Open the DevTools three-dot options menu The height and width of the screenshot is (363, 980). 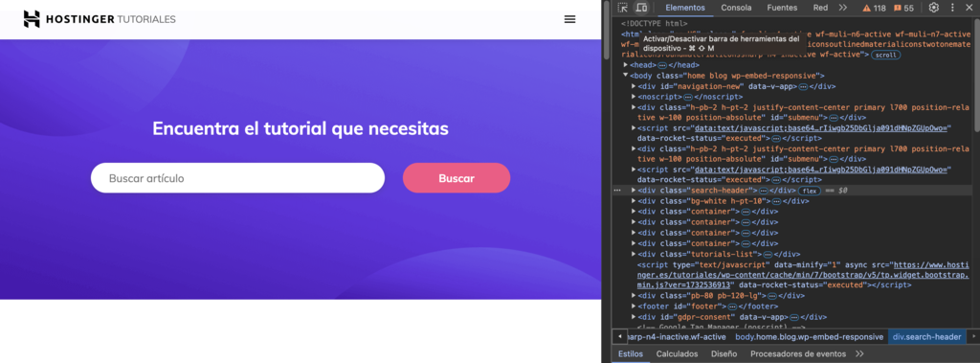pyautogui.click(x=952, y=8)
